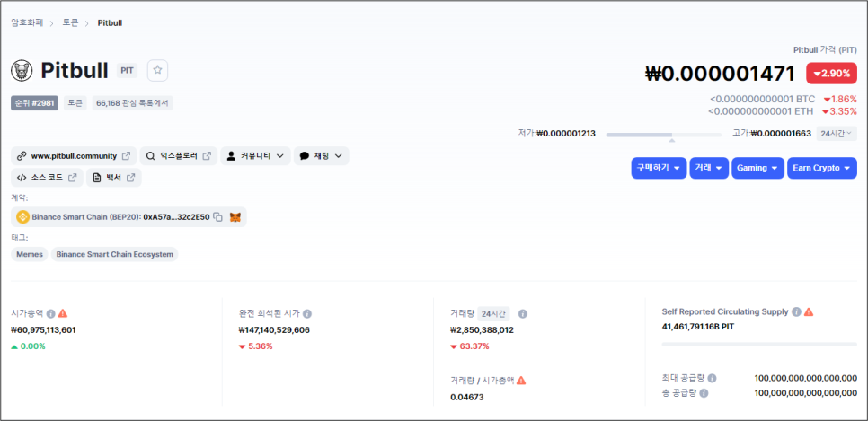Change the 24시간 low/high period selector
The image size is (868, 421).
point(837,134)
